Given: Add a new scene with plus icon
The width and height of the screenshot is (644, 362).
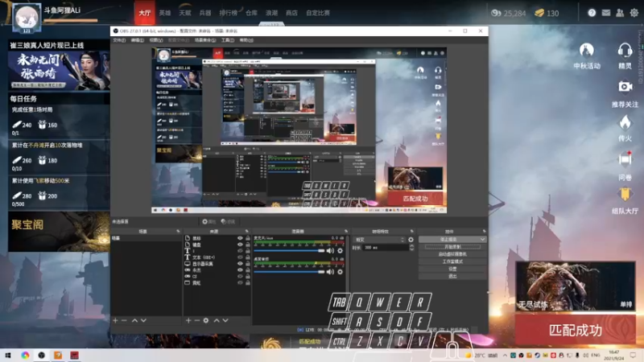Looking at the screenshot, I should pyautogui.click(x=115, y=320).
